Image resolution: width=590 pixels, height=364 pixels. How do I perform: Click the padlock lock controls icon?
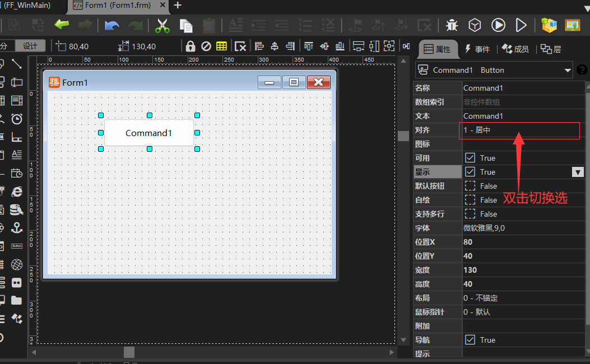coord(191,46)
